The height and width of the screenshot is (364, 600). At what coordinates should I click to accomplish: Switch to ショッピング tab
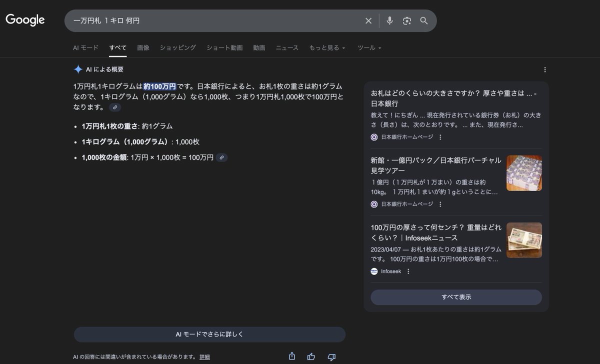pyautogui.click(x=178, y=47)
